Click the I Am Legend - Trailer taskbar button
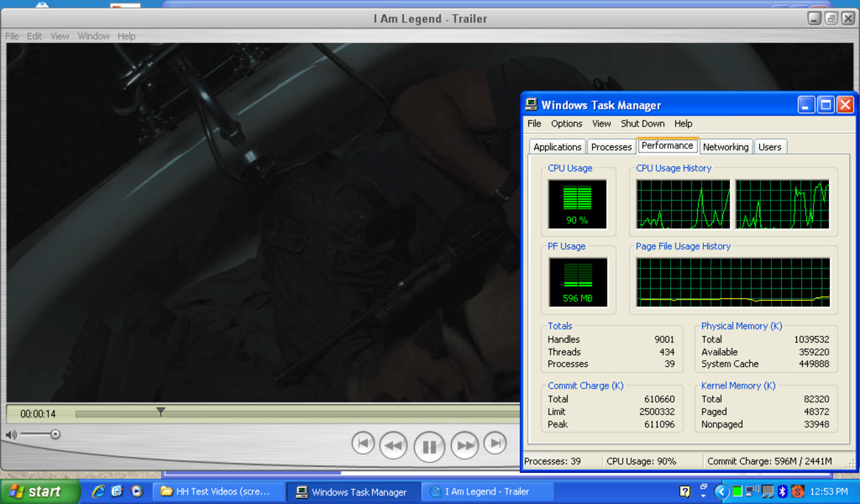The width and height of the screenshot is (860, 504). 488,492
